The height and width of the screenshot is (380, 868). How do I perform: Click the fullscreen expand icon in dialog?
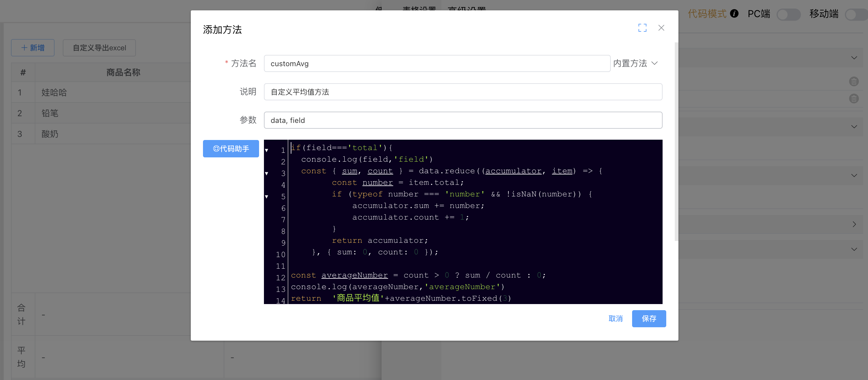click(x=642, y=28)
